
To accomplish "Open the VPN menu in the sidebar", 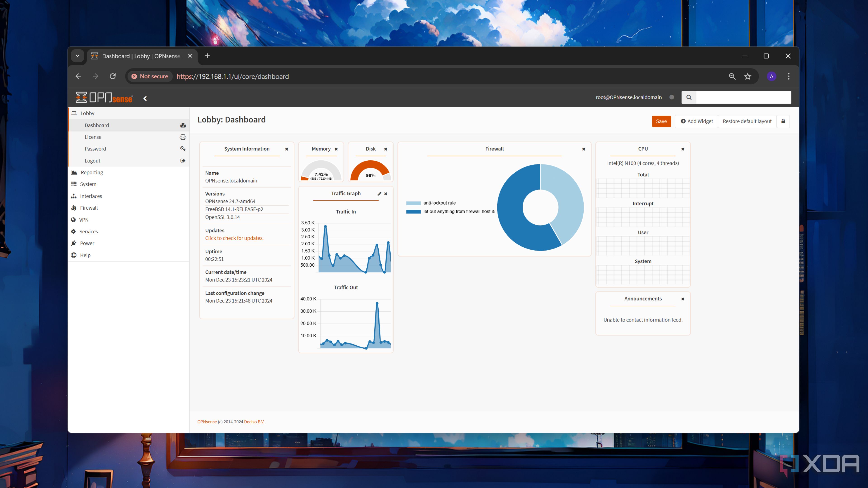I will click(84, 219).
